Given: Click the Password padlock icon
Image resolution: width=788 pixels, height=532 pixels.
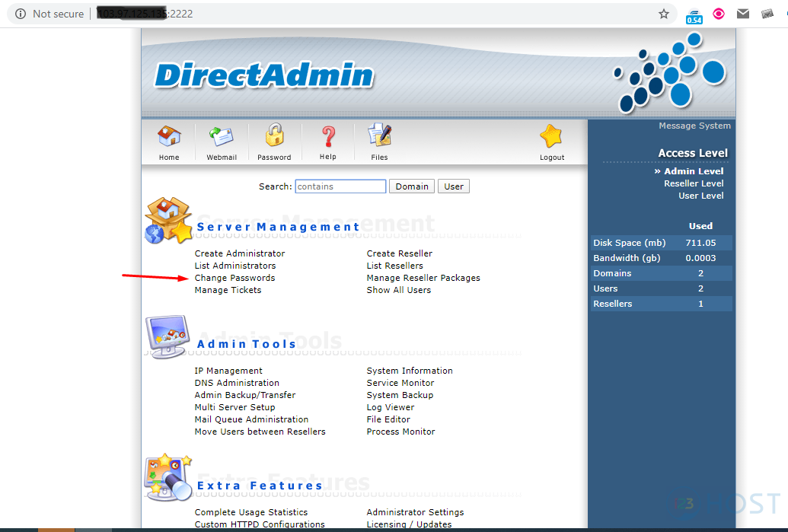Looking at the screenshot, I should coord(274,135).
